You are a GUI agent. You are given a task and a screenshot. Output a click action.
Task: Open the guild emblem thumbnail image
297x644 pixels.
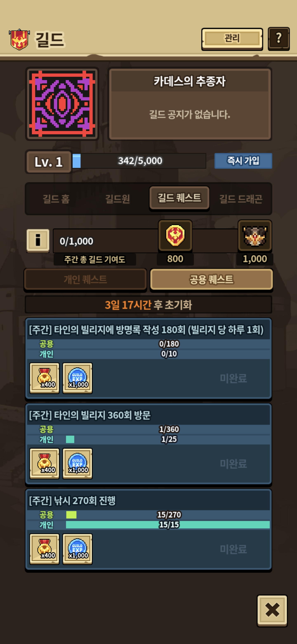tap(62, 104)
